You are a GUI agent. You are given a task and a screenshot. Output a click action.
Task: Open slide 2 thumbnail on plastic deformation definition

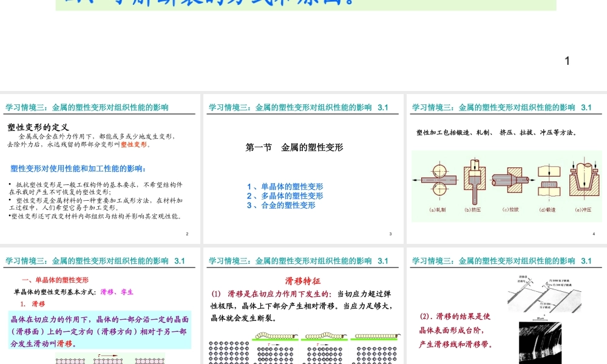click(100, 169)
